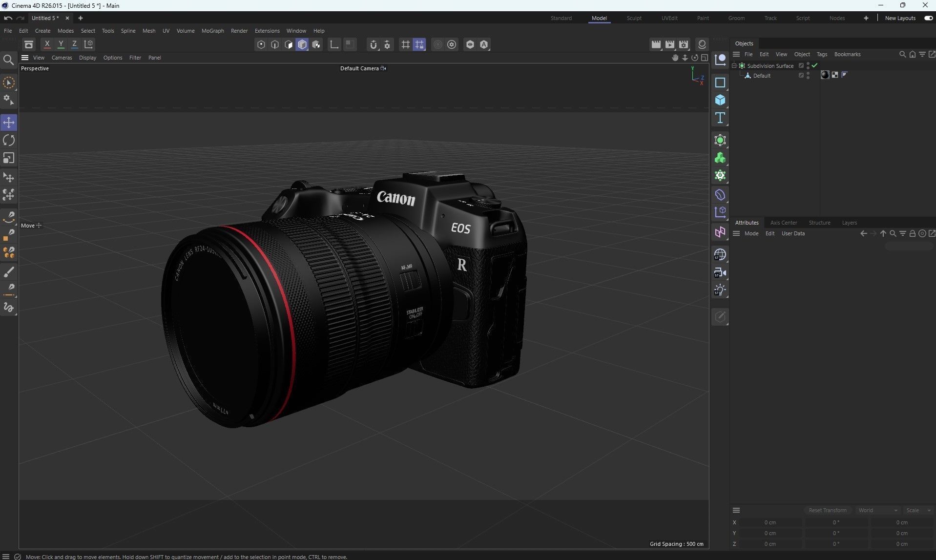Open the viewport Cameras menu

point(62,58)
